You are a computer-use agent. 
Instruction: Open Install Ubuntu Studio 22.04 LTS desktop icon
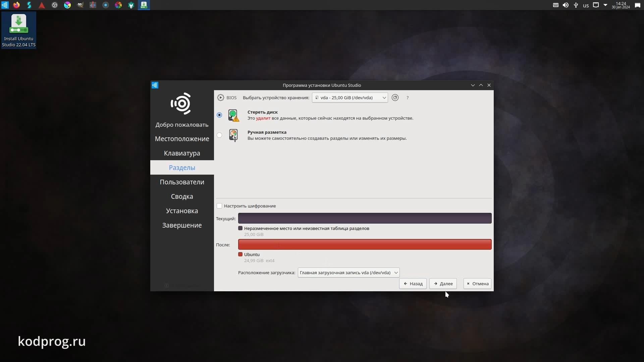click(x=19, y=30)
